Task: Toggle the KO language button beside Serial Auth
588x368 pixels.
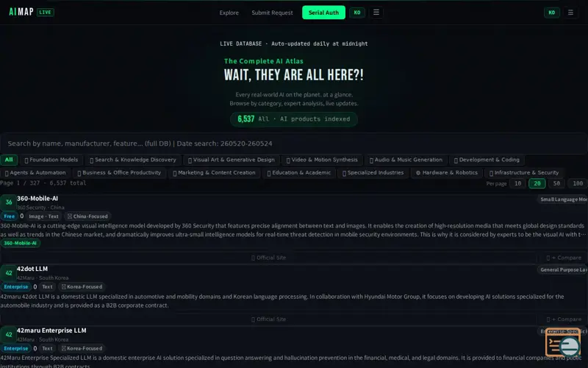Action: tap(357, 13)
